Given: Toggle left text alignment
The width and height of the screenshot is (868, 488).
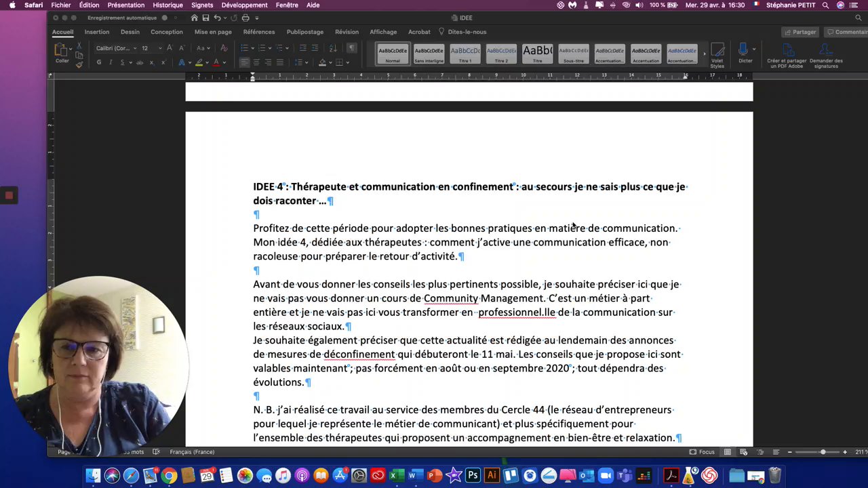Looking at the screenshot, I should coord(245,62).
